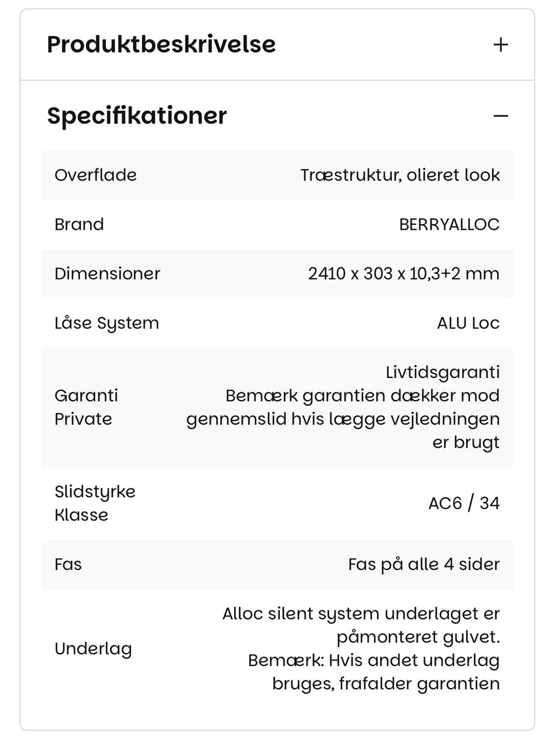This screenshot has width=543, height=756.
Task: Click the Specifikationer section heading
Action: coord(137,115)
